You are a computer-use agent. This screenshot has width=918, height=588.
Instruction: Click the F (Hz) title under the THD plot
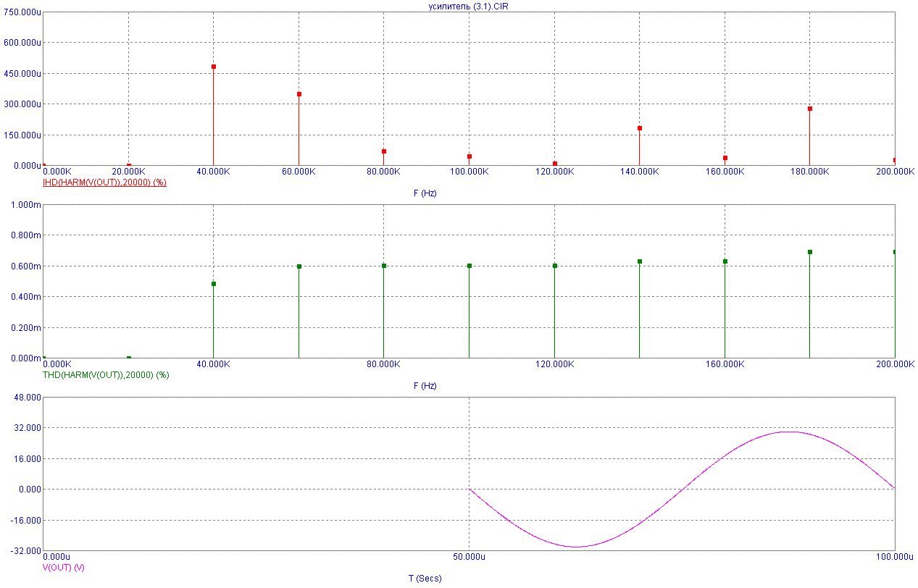coord(425,386)
